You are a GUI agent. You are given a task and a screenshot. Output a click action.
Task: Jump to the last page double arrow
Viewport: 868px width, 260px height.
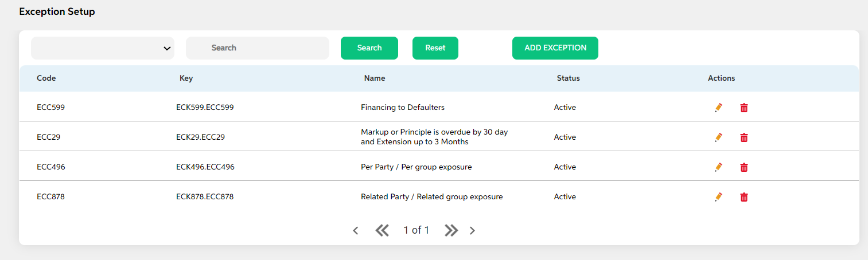tap(451, 230)
